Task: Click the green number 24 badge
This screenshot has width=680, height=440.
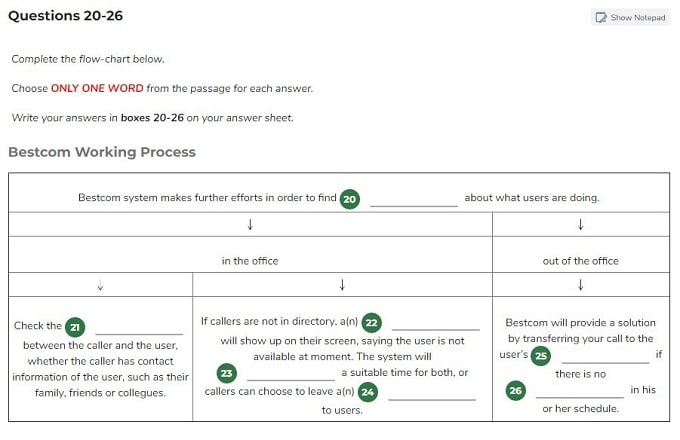Action: point(368,392)
